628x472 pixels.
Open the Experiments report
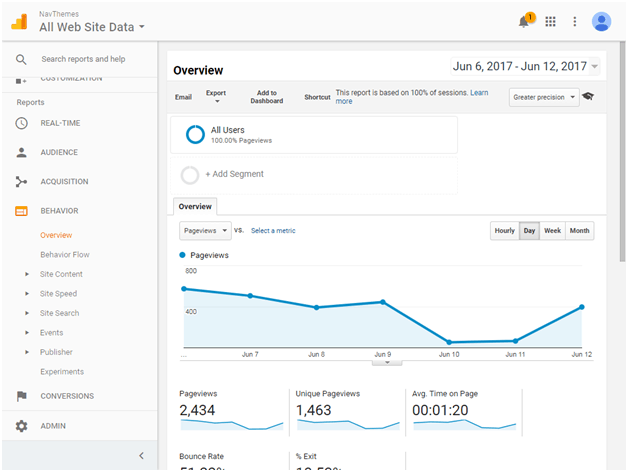[62, 372]
